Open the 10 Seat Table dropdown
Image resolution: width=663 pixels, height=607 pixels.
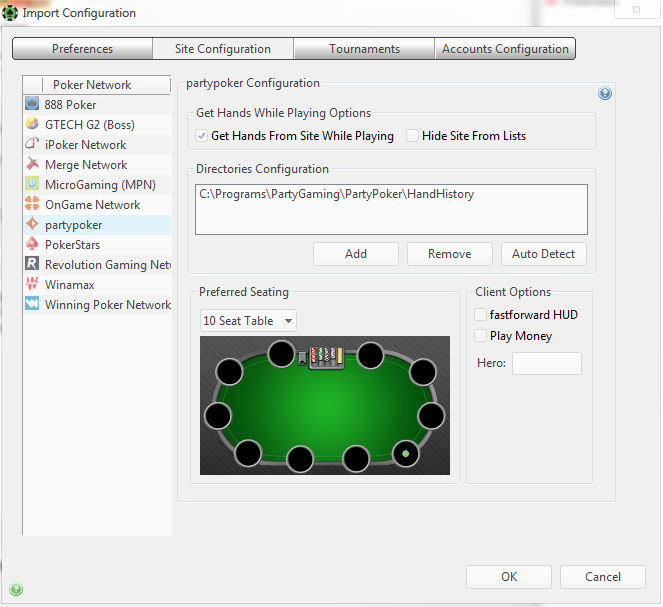tap(248, 321)
